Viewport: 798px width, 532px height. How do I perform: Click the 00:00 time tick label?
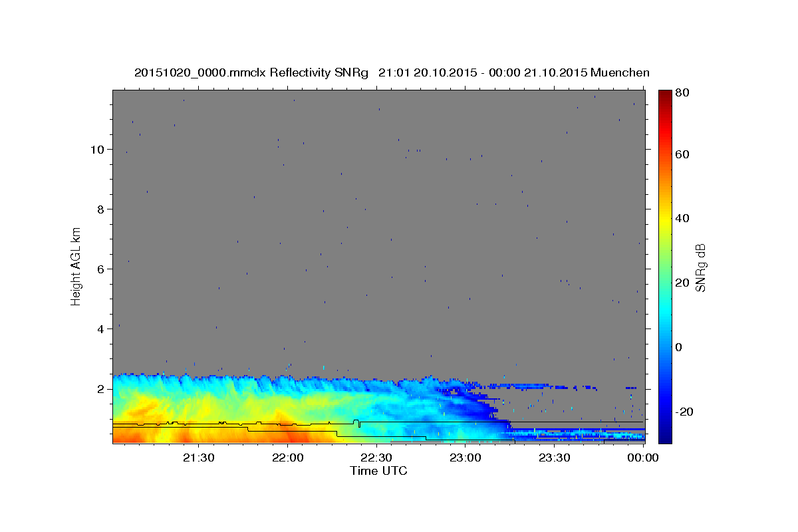[643, 458]
